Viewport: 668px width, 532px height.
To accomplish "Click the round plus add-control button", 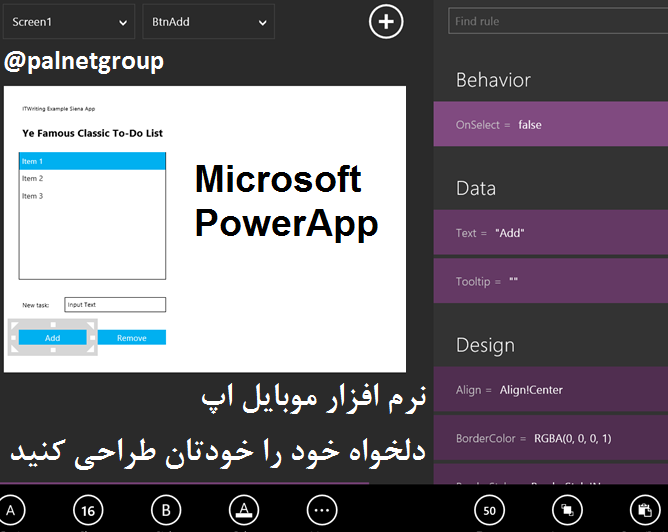I will coord(386,21).
